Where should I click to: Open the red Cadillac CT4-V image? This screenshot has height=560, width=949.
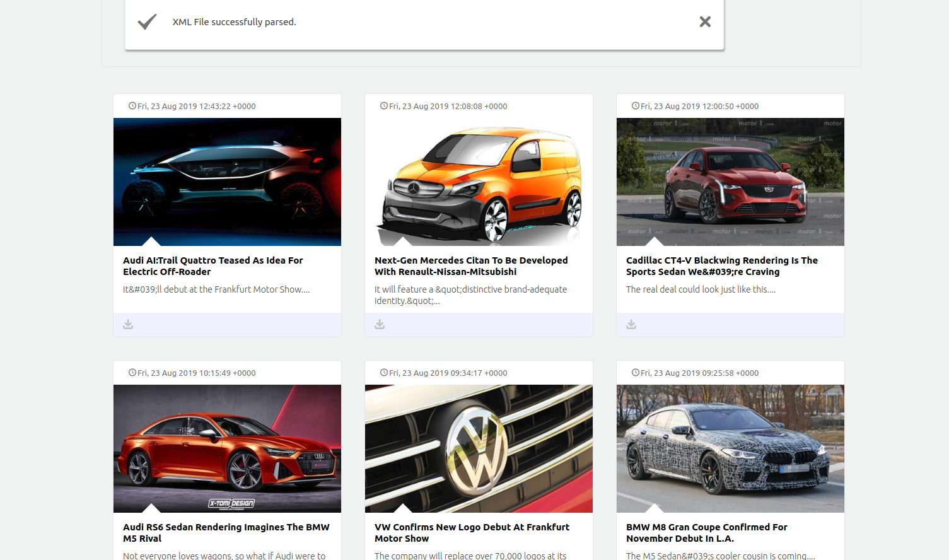[730, 182]
